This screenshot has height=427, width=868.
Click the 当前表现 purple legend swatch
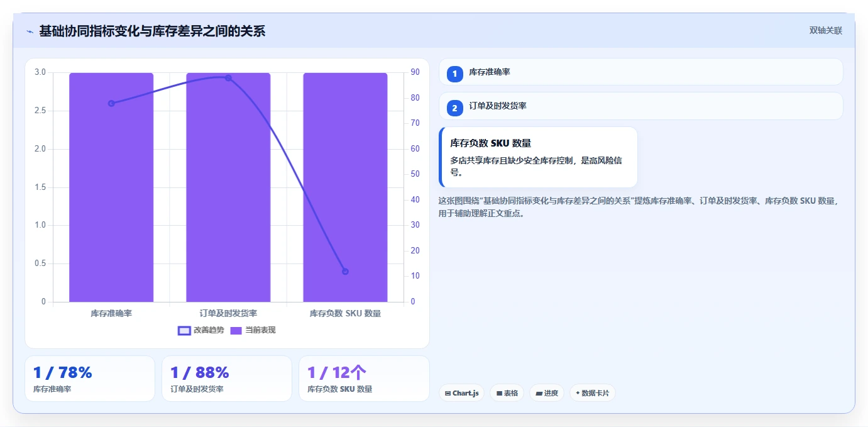click(236, 330)
